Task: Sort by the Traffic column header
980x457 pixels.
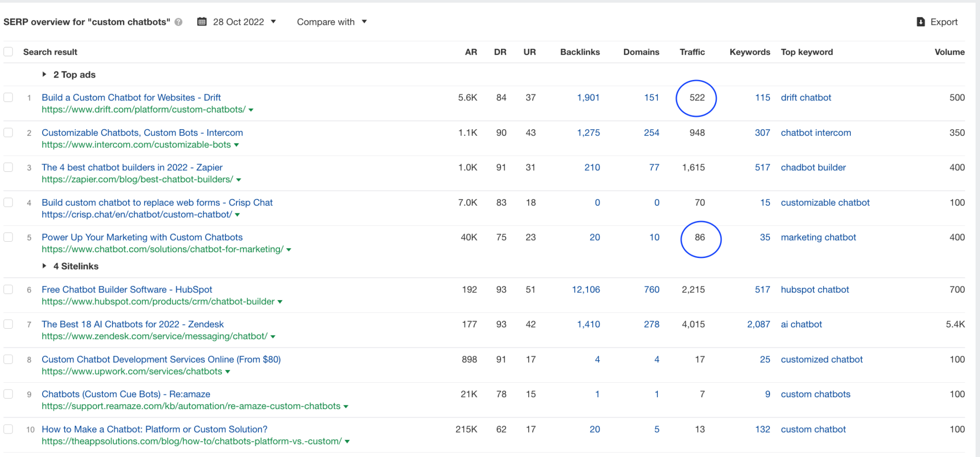Action: (x=692, y=52)
